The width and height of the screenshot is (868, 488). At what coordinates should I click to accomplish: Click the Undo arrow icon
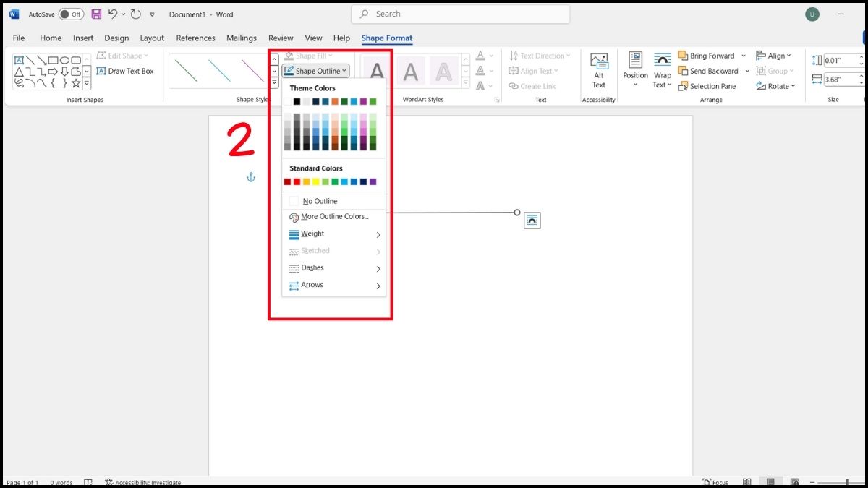coord(113,14)
